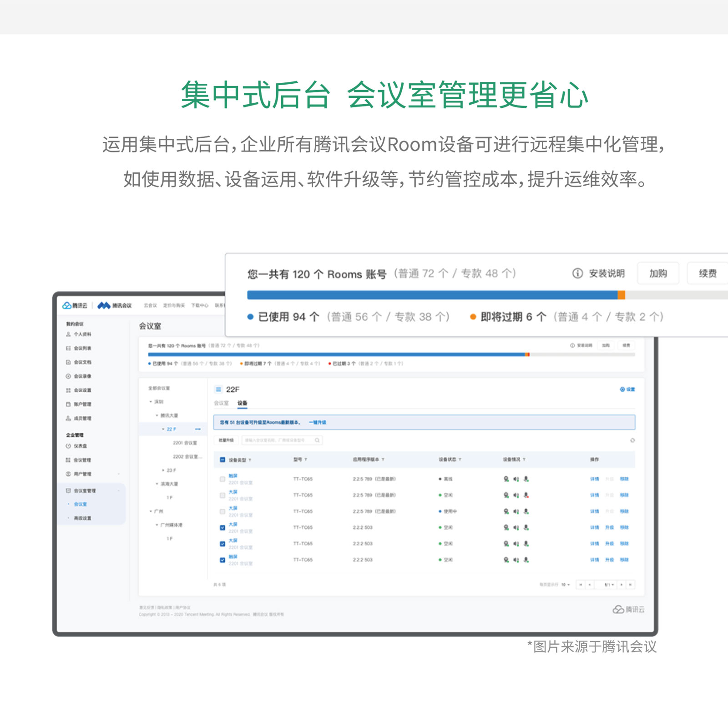Click the refresh icon above the device table
Image resolution: width=728 pixels, height=728 pixels.
632,440
